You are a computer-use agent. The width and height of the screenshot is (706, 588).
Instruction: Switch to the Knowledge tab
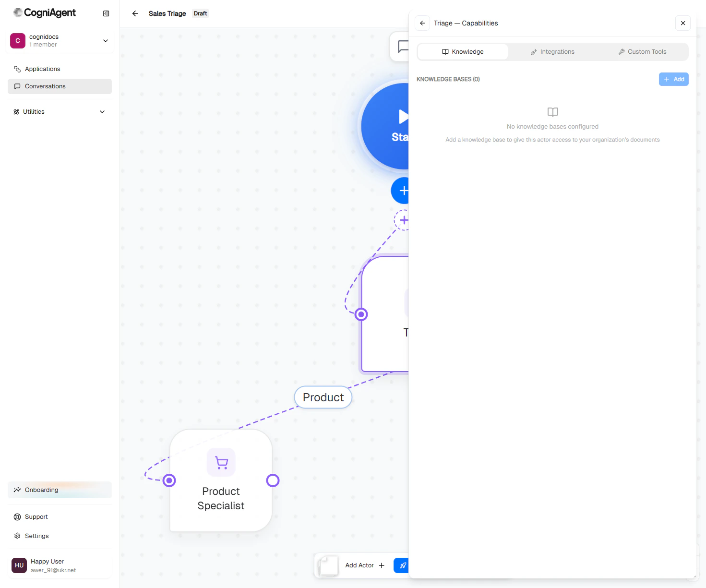coord(463,52)
